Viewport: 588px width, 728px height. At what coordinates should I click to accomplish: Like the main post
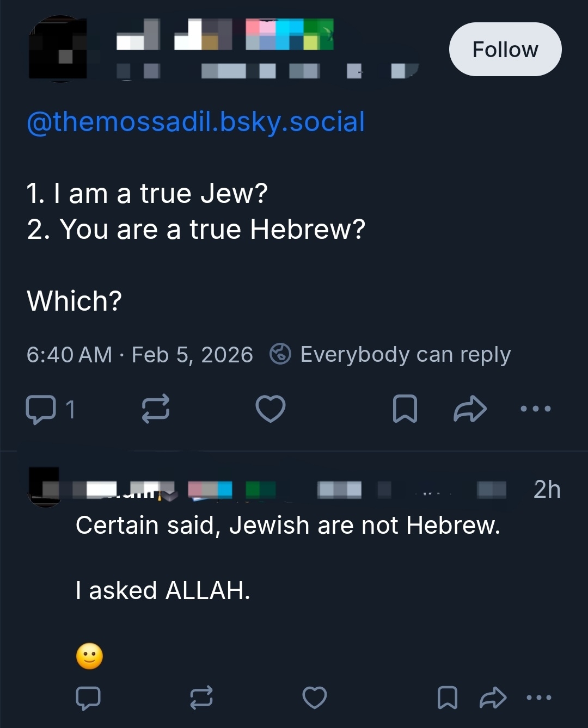pos(271,409)
